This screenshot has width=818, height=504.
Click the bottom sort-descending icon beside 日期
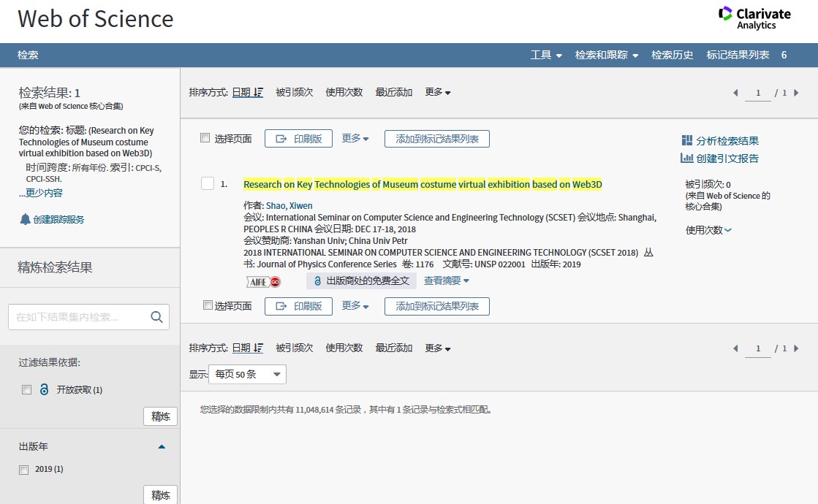pyautogui.click(x=258, y=348)
